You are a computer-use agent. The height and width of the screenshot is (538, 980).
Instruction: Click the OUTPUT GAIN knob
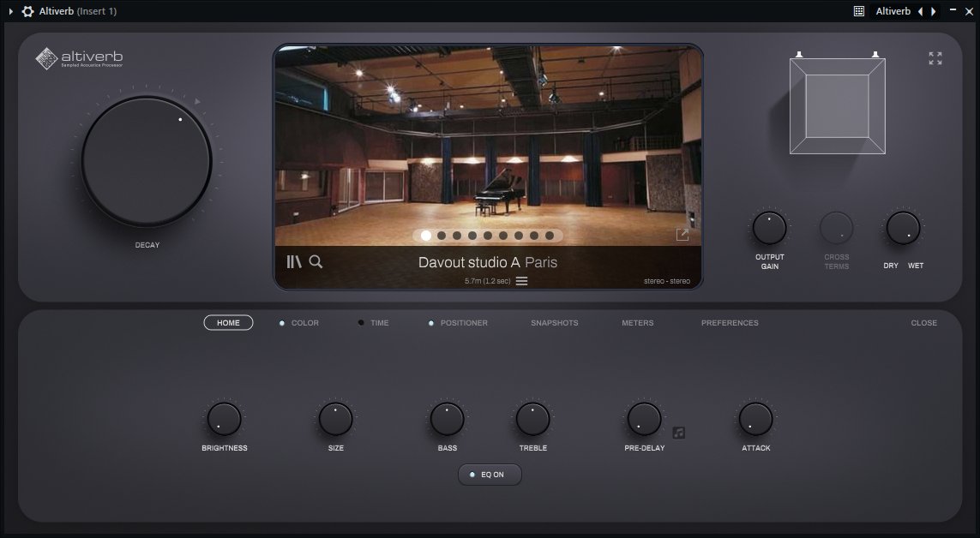click(x=769, y=228)
